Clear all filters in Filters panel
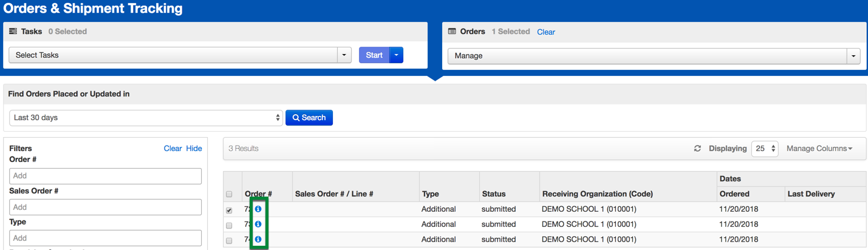This screenshot has width=868, height=250. click(x=173, y=149)
